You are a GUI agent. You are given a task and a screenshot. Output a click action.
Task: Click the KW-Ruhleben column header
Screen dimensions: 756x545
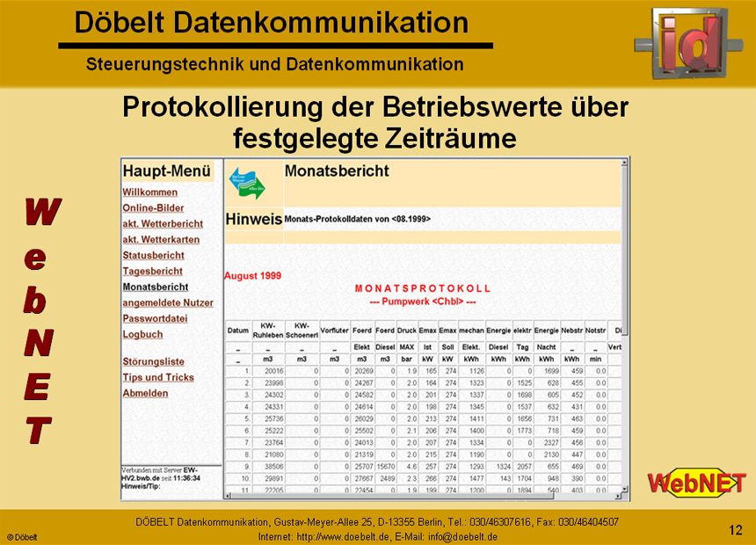268,331
